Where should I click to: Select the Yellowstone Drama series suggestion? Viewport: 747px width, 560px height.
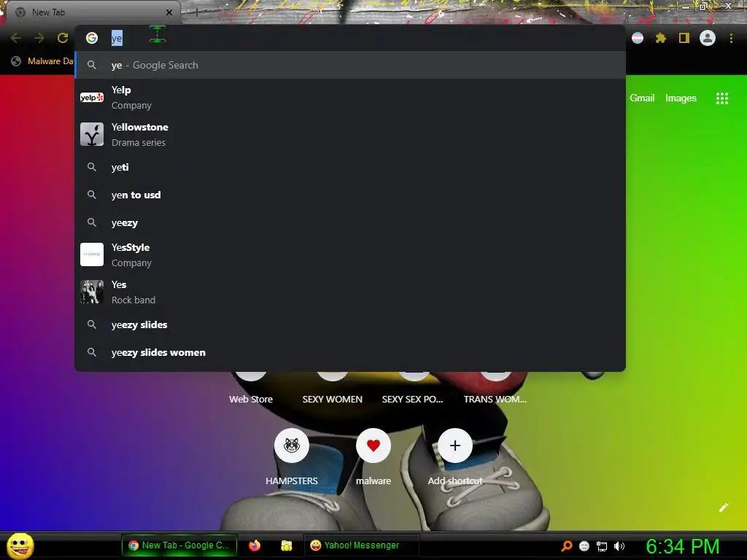[350, 134]
